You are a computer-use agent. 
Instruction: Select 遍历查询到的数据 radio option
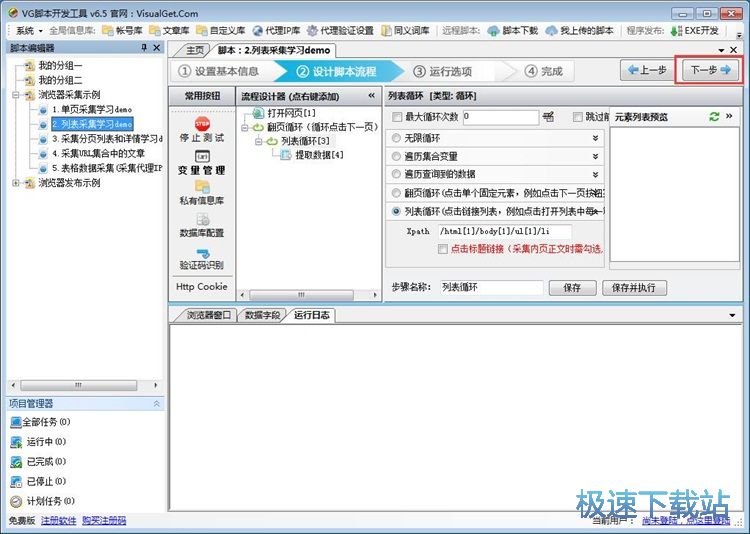396,174
